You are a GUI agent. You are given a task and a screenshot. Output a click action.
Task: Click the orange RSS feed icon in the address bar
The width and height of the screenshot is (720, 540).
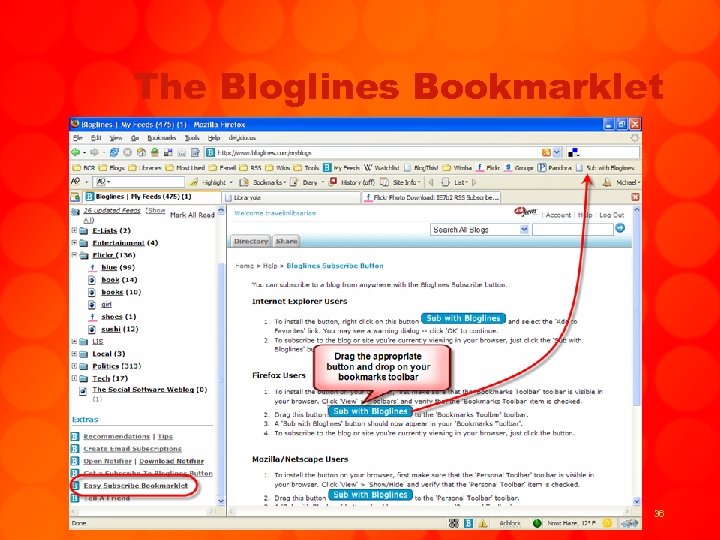[x=546, y=152]
